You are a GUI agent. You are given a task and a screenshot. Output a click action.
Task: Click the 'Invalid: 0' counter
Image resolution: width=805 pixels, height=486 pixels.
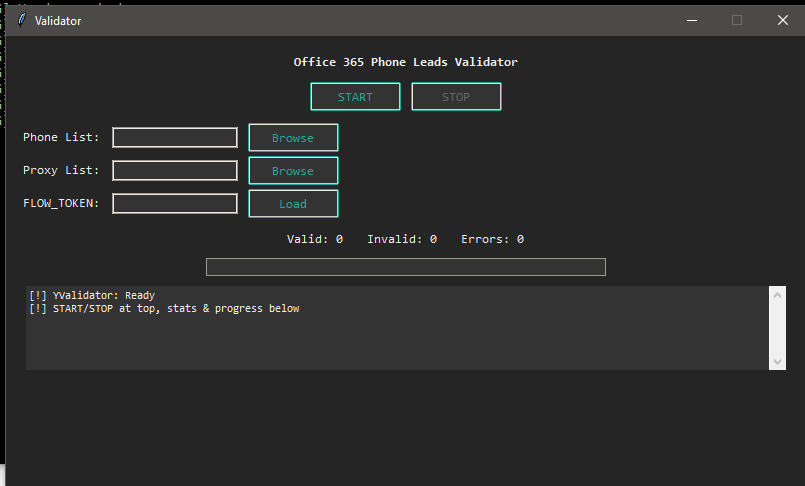point(402,239)
